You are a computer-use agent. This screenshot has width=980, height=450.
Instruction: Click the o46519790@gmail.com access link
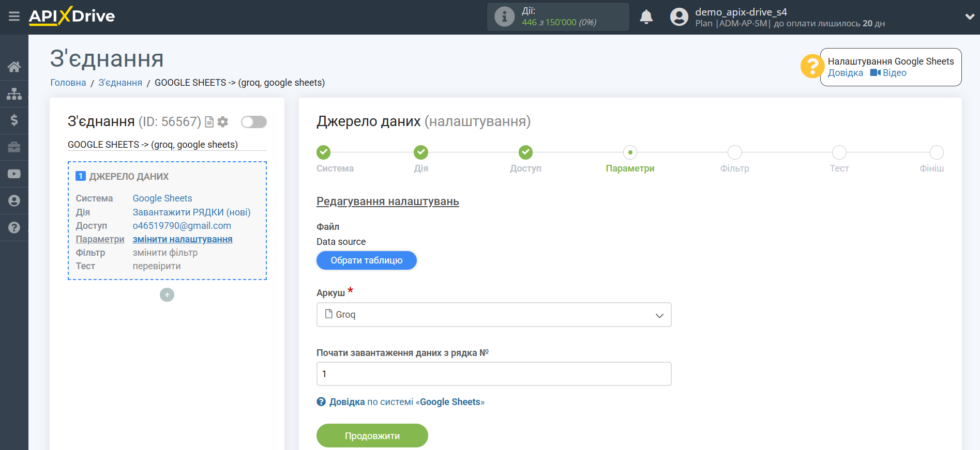tap(182, 226)
